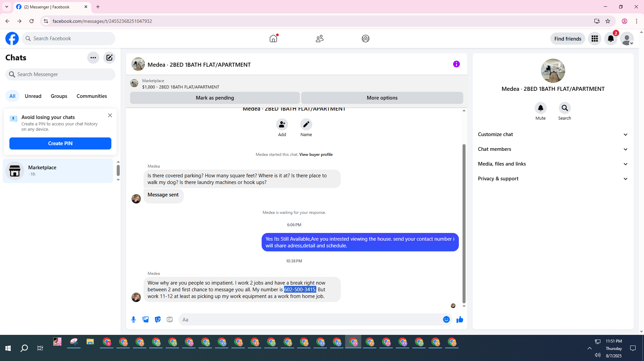Viewport: 644px width, 361px height.
Task: Click Mark as pending button
Action: click(x=215, y=98)
